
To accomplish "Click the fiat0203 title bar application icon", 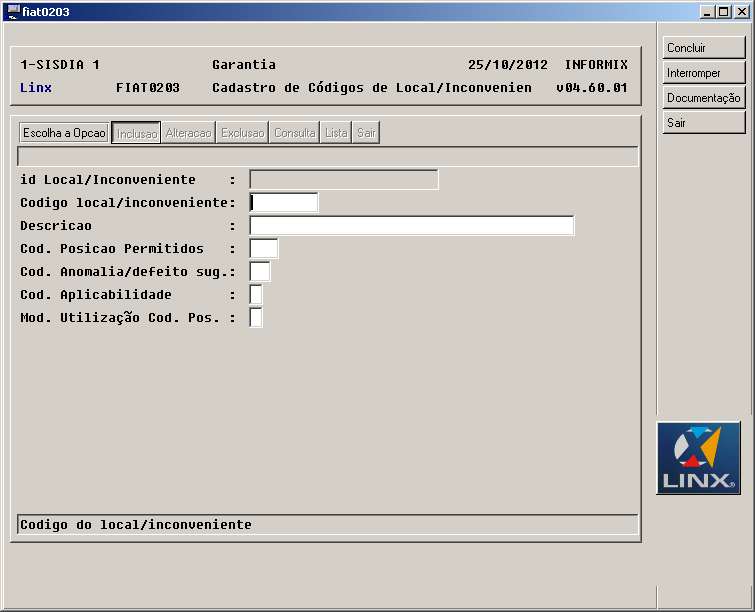I will [x=13, y=11].
